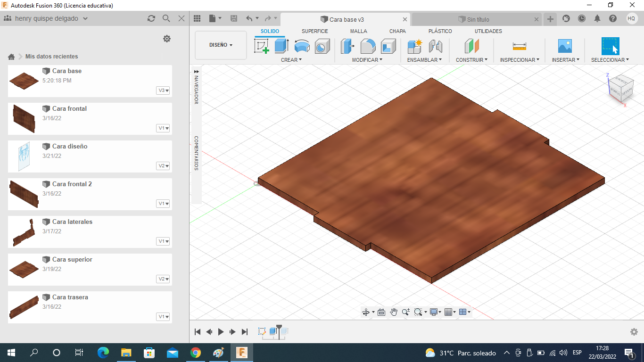
Task: Select the Fillet tool
Action: point(368,46)
